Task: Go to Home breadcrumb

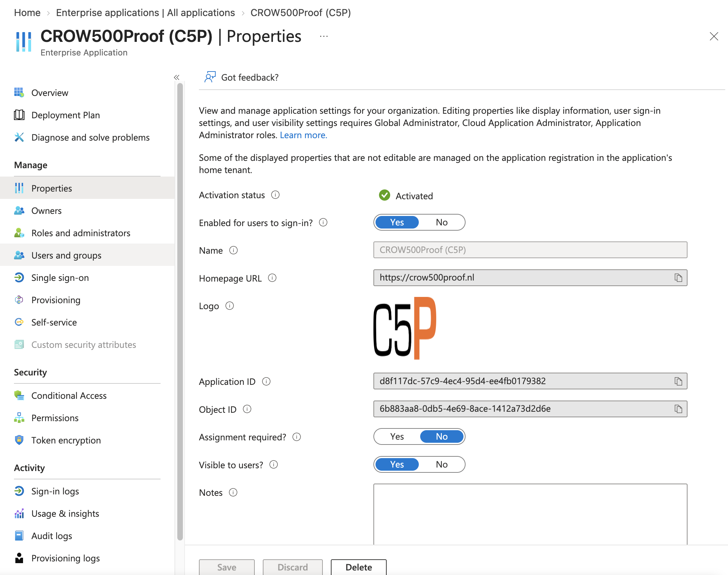Action: (27, 13)
